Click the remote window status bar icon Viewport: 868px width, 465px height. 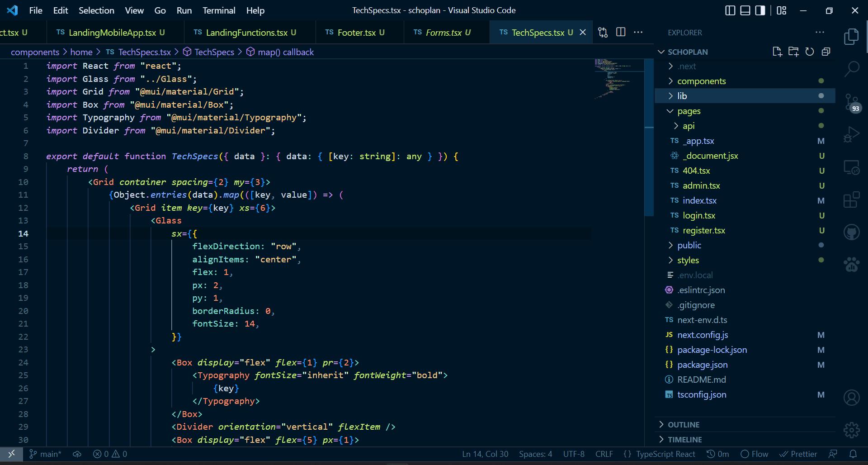point(11,454)
